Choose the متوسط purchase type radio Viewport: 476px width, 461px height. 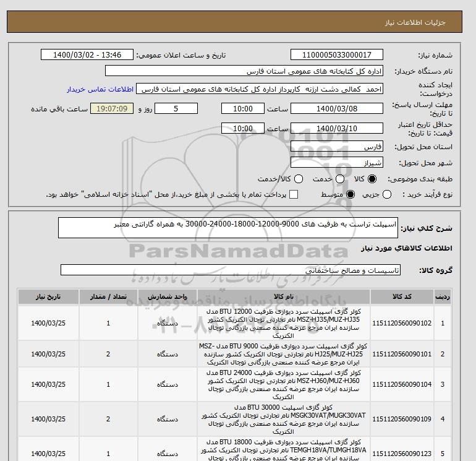coord(351,194)
